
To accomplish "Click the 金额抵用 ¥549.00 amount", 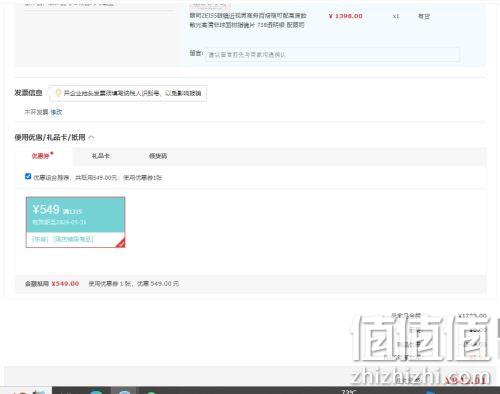I will pos(65,284).
